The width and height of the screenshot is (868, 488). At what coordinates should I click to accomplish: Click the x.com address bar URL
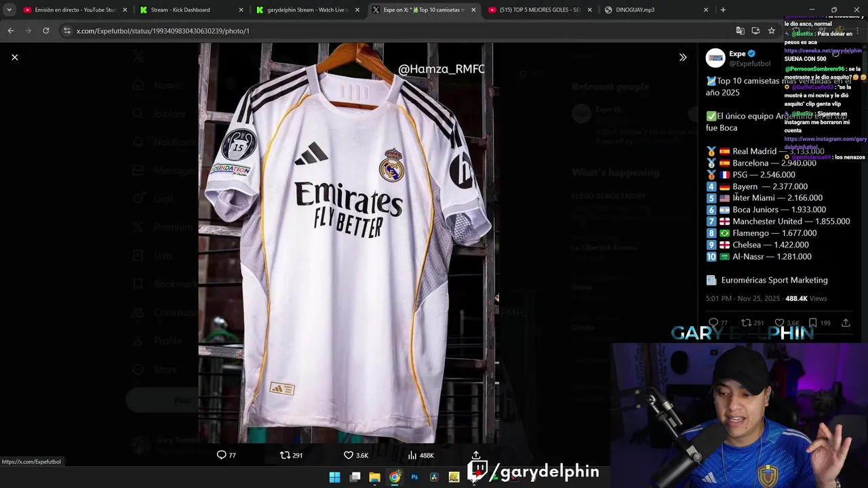[163, 30]
